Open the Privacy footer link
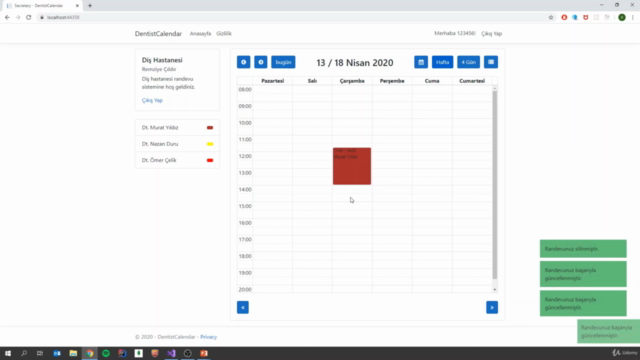 click(x=209, y=337)
